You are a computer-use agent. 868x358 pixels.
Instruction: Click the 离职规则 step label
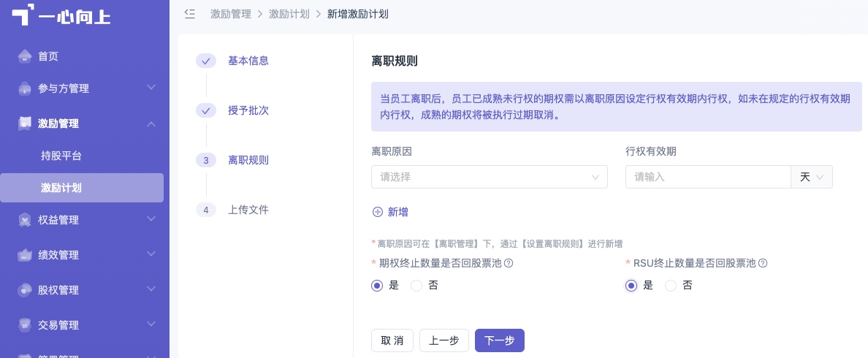point(248,161)
